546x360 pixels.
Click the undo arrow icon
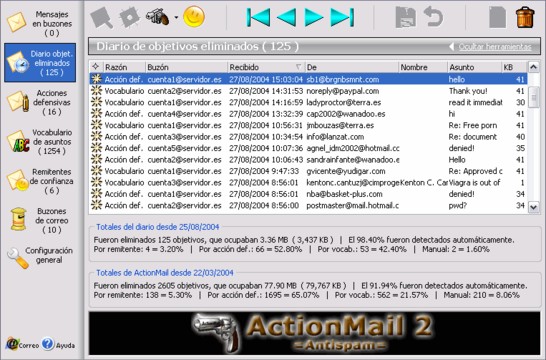point(433,17)
